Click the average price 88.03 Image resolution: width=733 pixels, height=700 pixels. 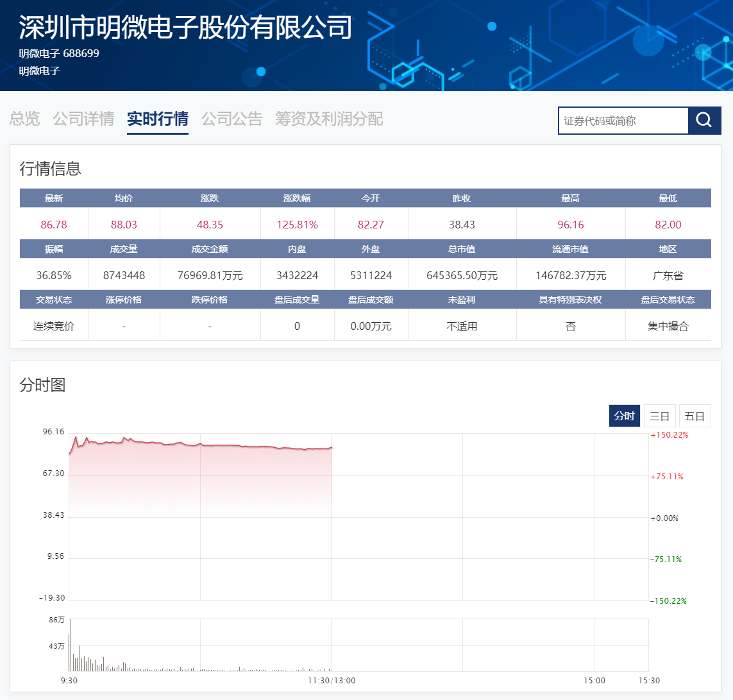coord(124,225)
